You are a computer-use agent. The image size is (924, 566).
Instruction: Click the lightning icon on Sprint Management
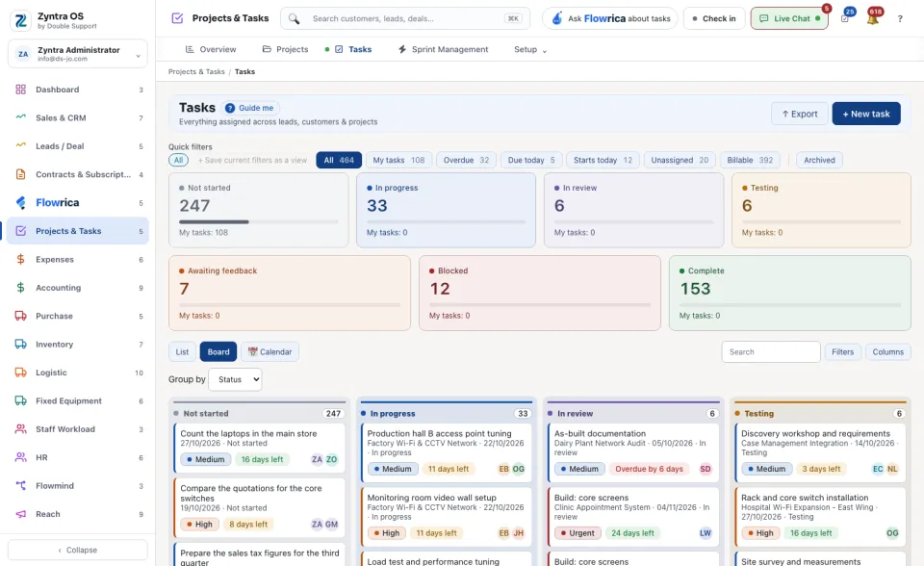tap(402, 49)
